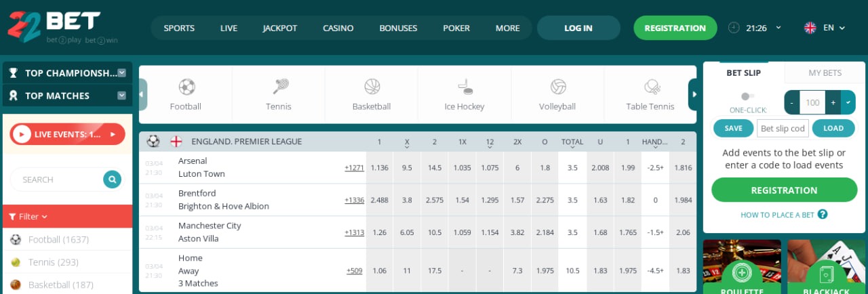Select 2.488 odds for Brentford win
The height and width of the screenshot is (294, 868).
tap(379, 200)
